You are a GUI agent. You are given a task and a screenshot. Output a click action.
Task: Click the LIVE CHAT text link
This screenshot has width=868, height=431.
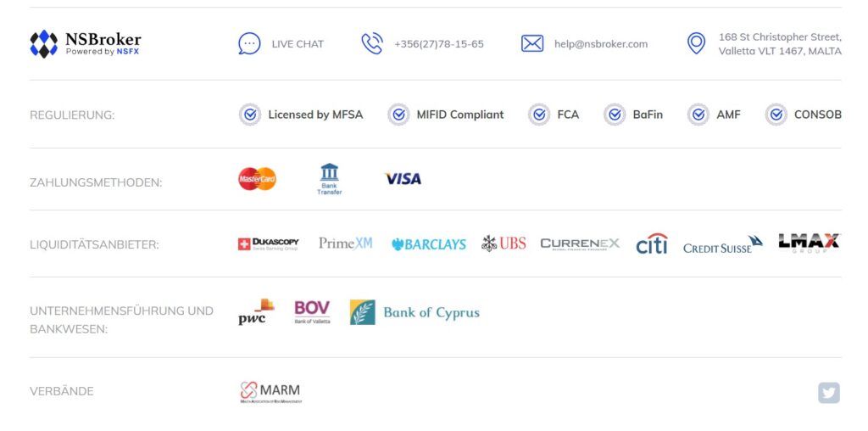[298, 44]
